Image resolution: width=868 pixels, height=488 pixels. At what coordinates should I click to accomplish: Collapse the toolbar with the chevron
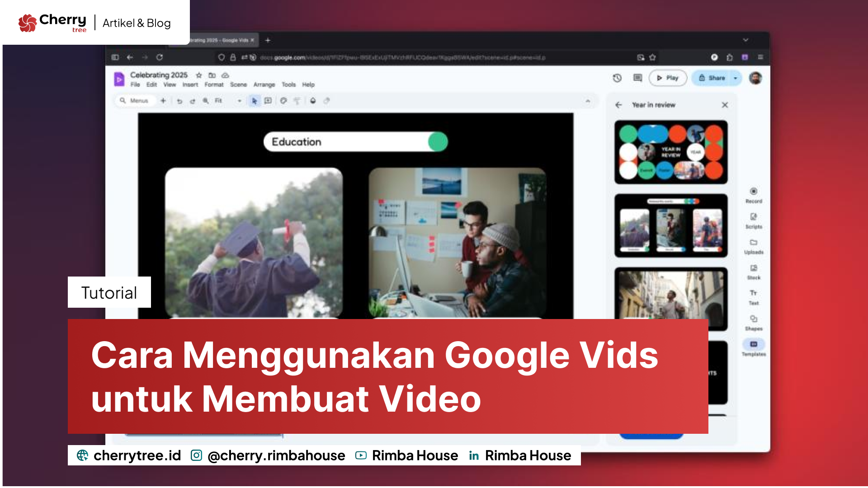(x=588, y=101)
